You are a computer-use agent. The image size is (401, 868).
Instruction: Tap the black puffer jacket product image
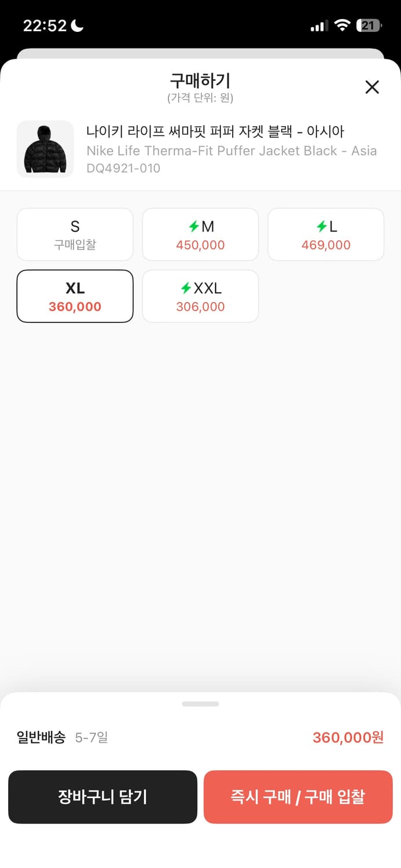[45, 149]
